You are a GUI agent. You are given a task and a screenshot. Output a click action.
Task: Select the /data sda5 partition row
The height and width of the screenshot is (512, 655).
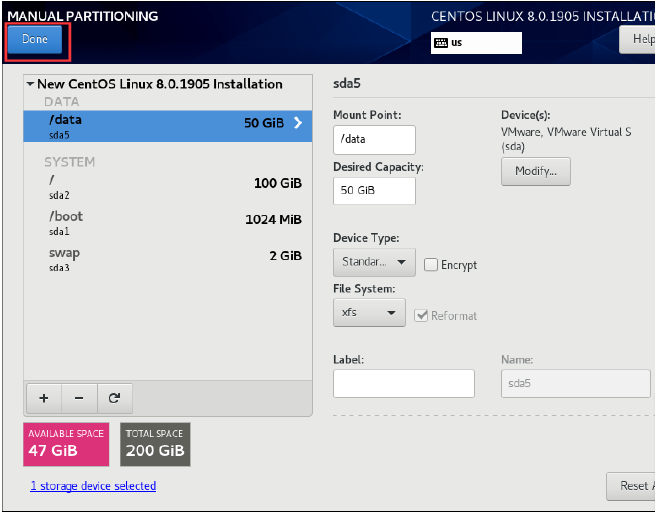coord(168,126)
